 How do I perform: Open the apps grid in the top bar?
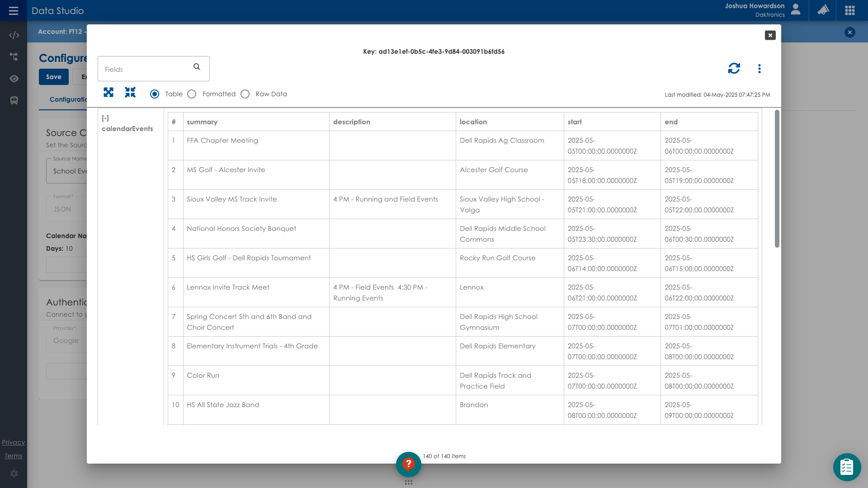tap(850, 10)
